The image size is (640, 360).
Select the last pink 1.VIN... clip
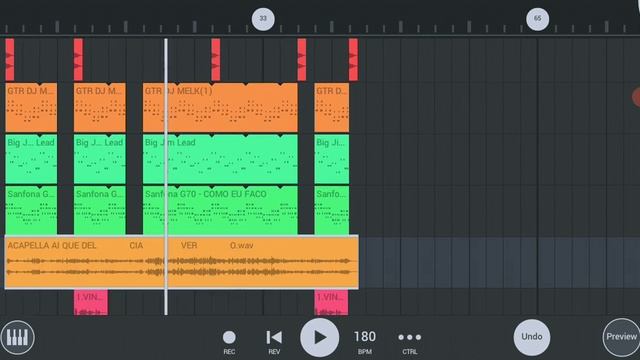(x=331, y=302)
